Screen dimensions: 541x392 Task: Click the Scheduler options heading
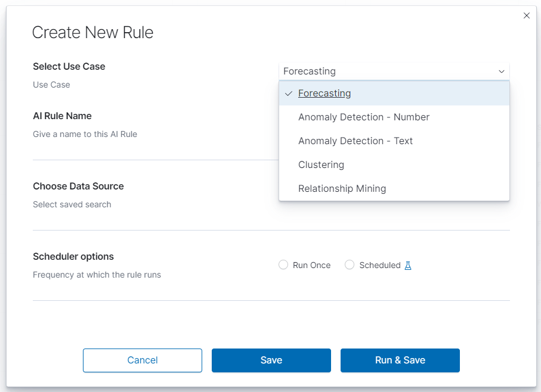(x=73, y=257)
